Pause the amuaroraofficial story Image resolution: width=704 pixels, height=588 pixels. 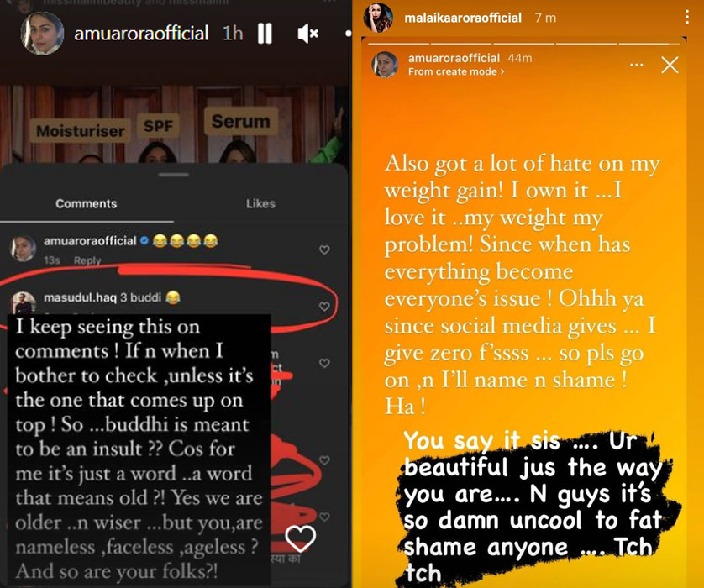point(265,34)
